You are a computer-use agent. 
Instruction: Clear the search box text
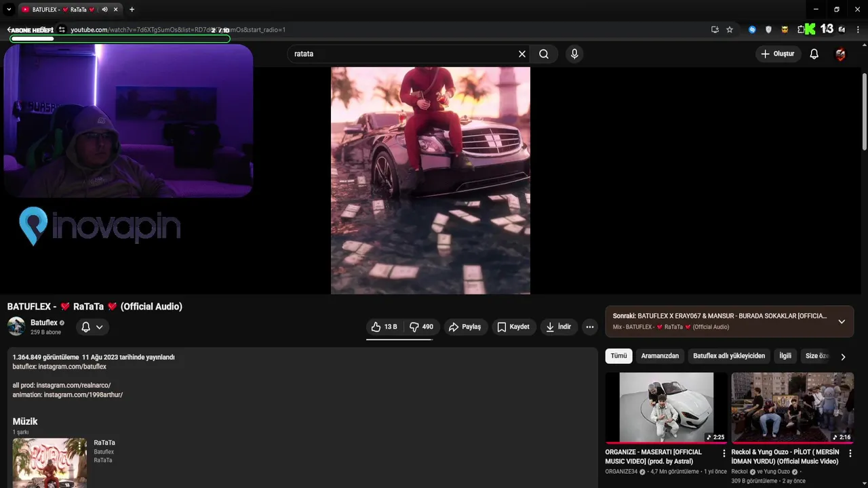(x=522, y=54)
